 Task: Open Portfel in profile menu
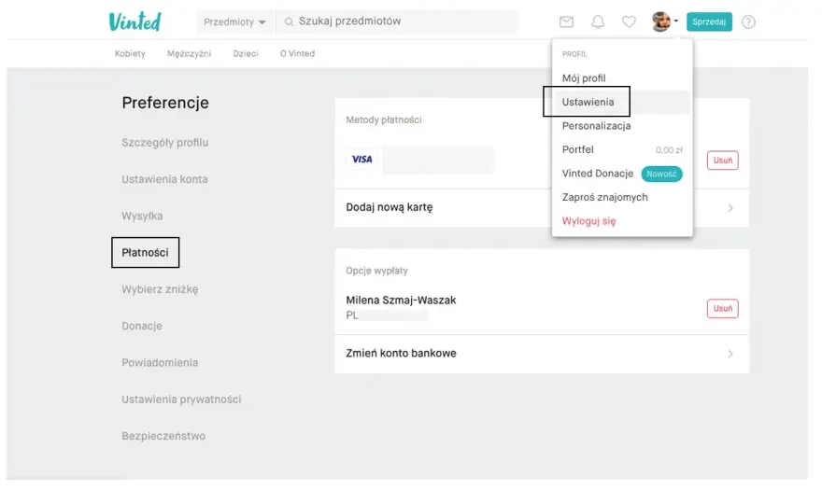click(622, 150)
